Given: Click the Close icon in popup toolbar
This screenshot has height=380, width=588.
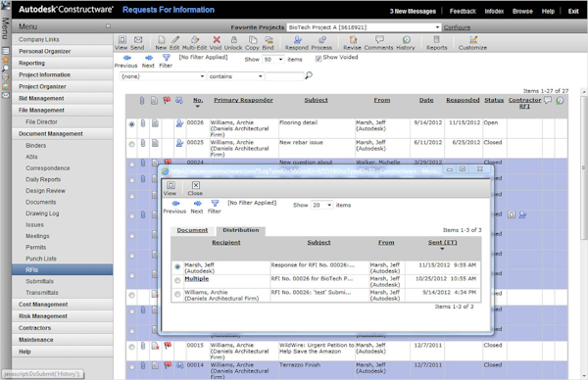Looking at the screenshot, I should click(x=196, y=185).
